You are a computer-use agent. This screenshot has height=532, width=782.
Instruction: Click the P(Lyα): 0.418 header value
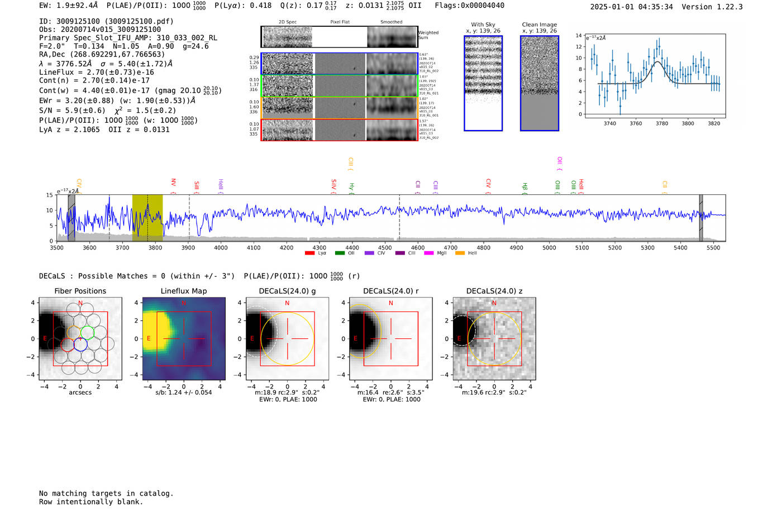pos(243,6)
